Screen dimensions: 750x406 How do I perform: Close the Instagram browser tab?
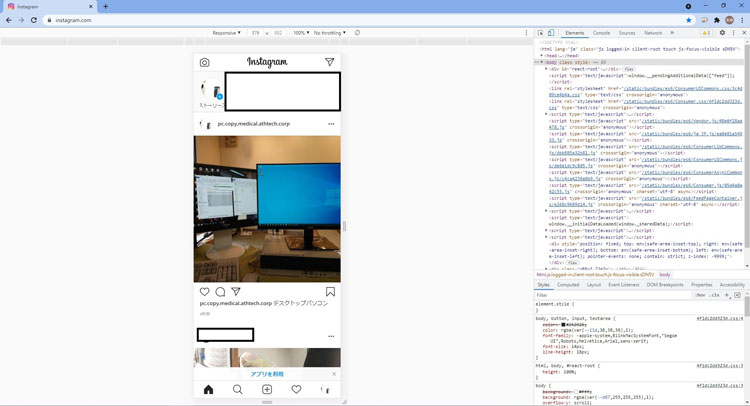[90, 7]
